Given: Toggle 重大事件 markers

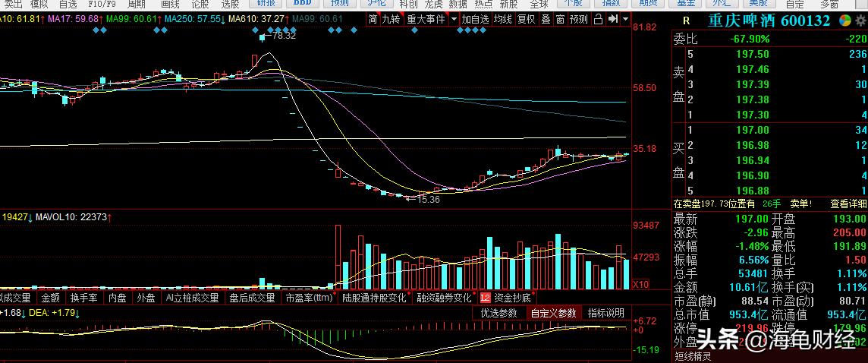Looking at the screenshot, I should (426, 20).
